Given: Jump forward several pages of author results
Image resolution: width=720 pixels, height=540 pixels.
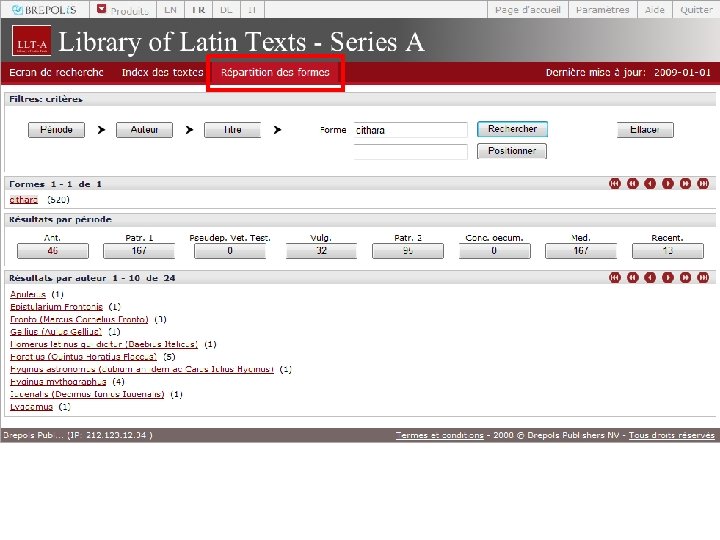Looking at the screenshot, I should (x=685, y=277).
